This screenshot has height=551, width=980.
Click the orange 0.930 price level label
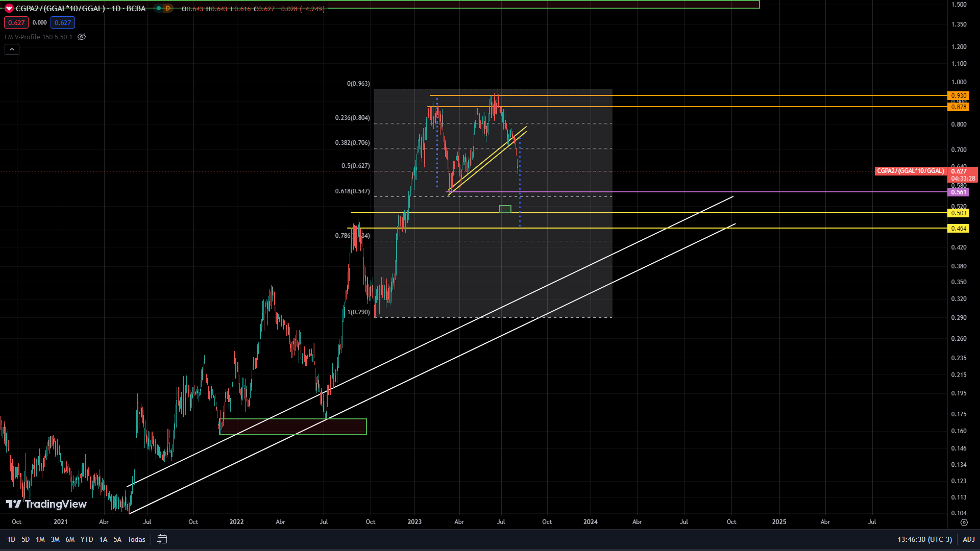pos(958,96)
